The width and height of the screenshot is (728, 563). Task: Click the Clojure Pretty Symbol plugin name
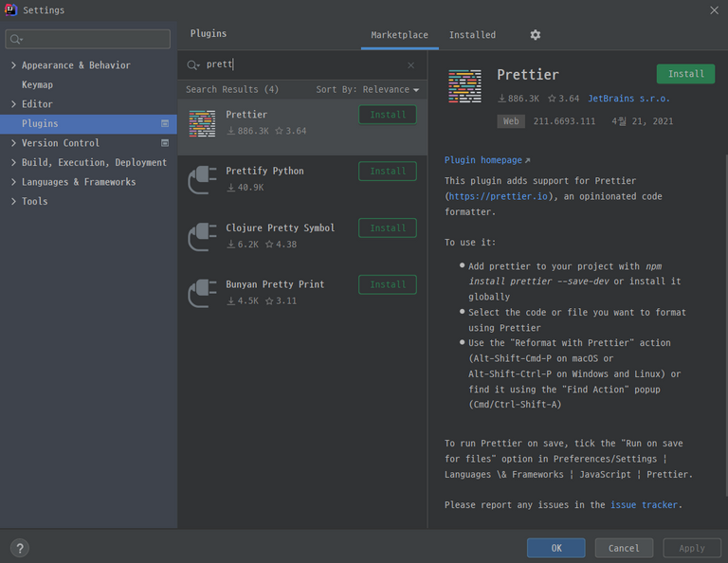click(280, 227)
